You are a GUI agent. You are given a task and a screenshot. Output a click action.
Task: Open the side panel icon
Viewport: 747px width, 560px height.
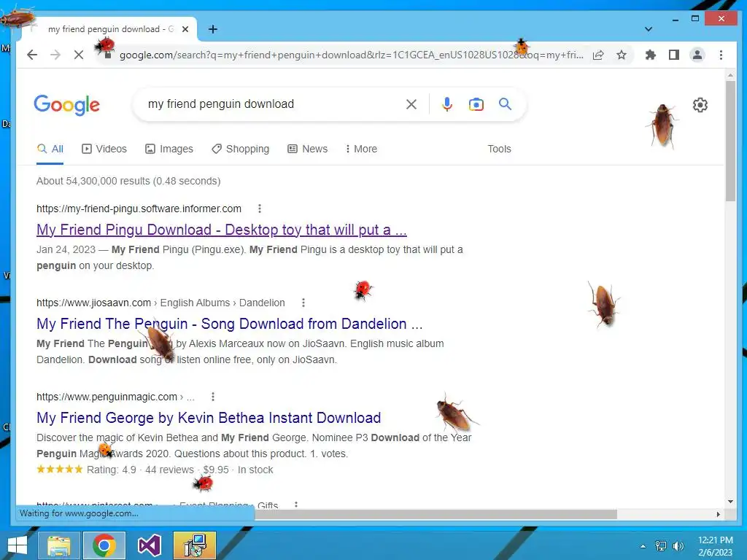(673, 55)
